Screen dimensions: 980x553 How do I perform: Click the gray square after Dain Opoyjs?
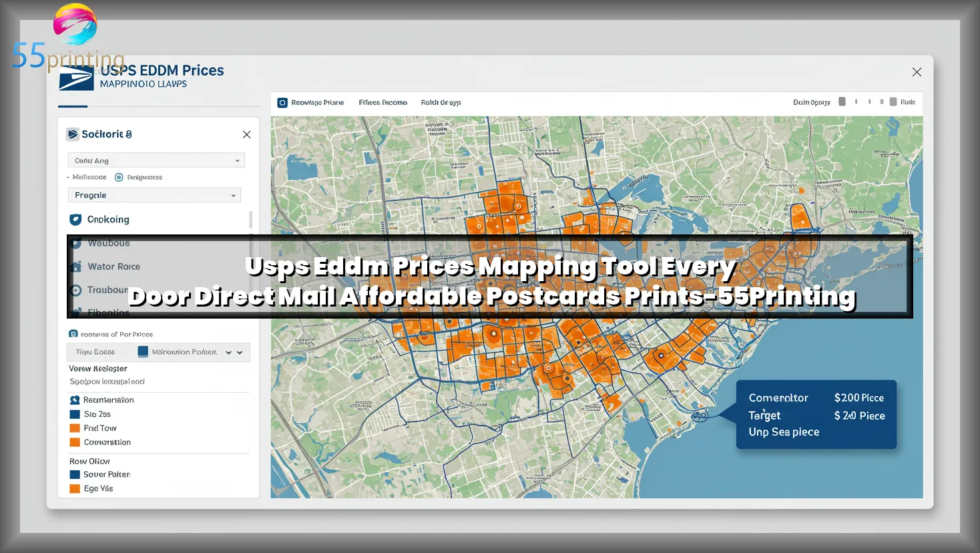click(x=842, y=102)
